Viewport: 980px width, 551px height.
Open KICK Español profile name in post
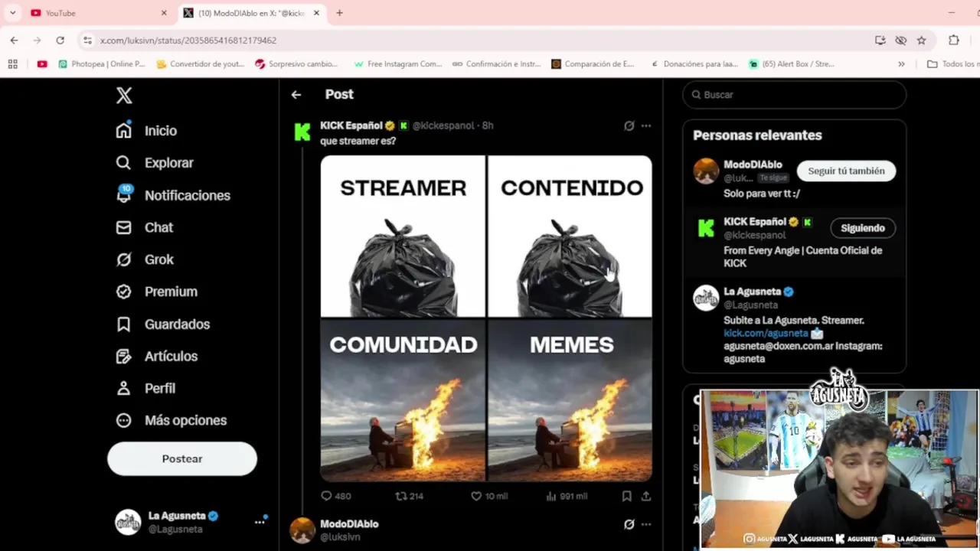[x=351, y=126]
